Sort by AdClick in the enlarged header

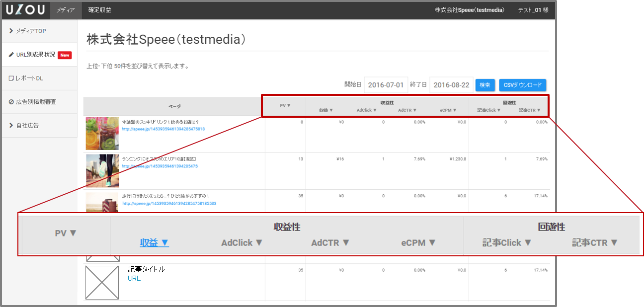click(x=241, y=243)
